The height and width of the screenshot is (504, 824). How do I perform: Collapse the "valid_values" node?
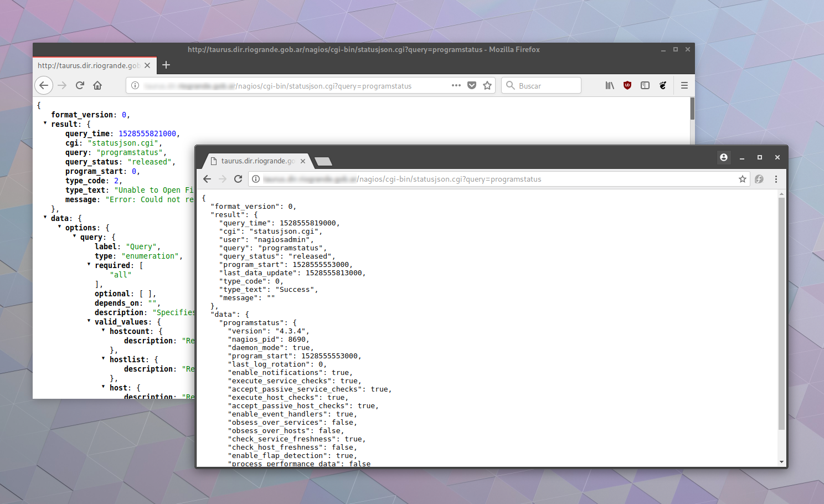pyautogui.click(x=89, y=321)
